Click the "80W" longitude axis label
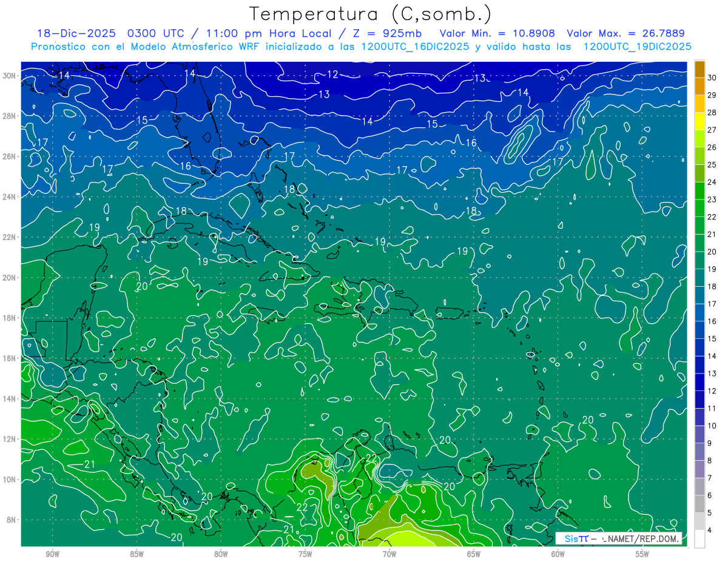Viewport: 728px width, 562px height. click(221, 554)
